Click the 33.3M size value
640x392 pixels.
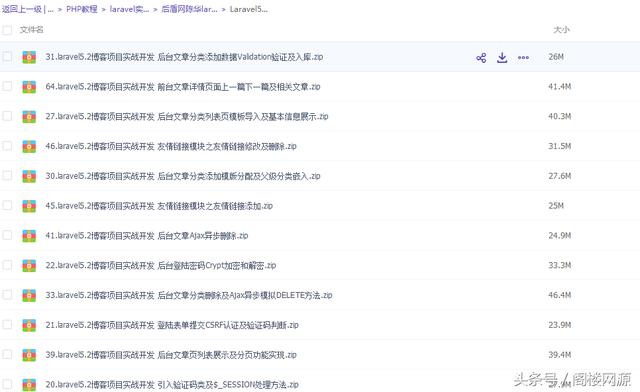point(560,266)
